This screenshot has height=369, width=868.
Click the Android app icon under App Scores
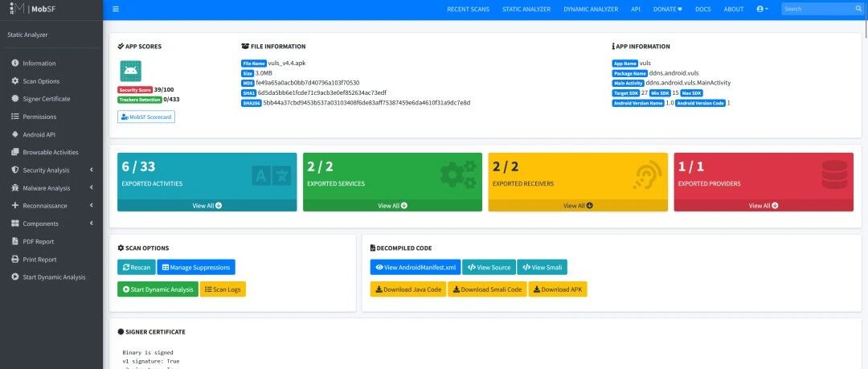[131, 71]
